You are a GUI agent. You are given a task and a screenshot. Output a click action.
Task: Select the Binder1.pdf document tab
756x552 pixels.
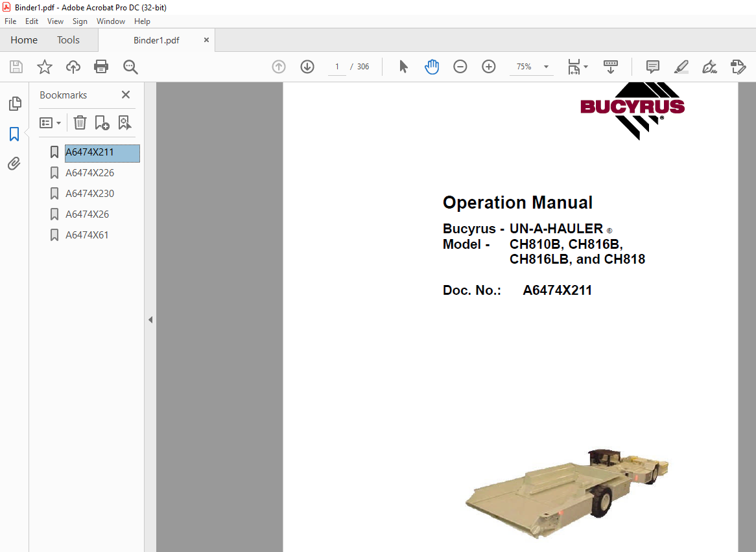156,40
